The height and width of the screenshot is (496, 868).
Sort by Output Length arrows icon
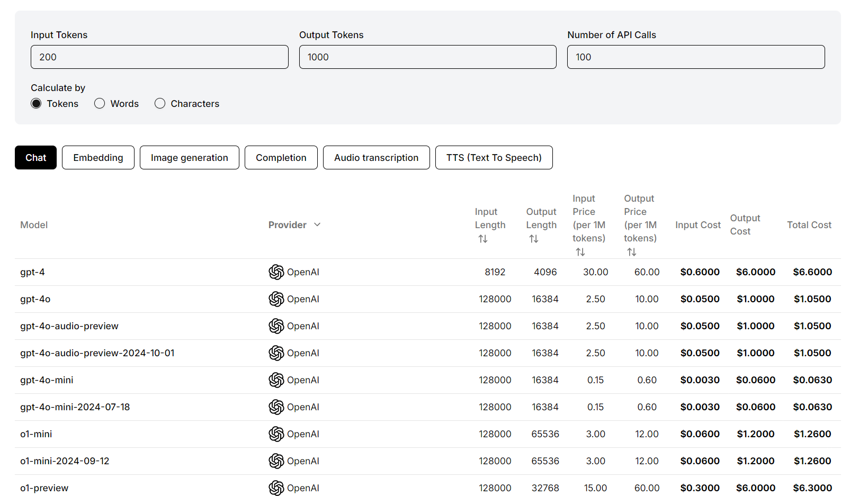[x=533, y=239]
